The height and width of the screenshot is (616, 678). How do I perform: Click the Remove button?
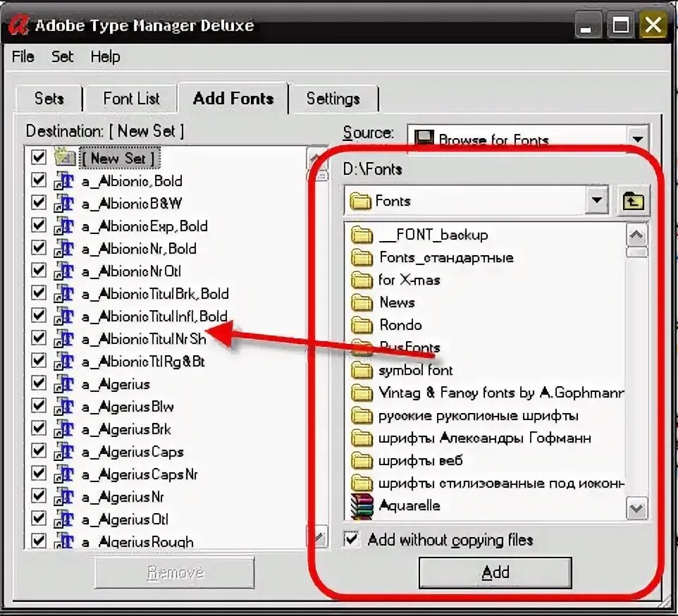point(175,573)
